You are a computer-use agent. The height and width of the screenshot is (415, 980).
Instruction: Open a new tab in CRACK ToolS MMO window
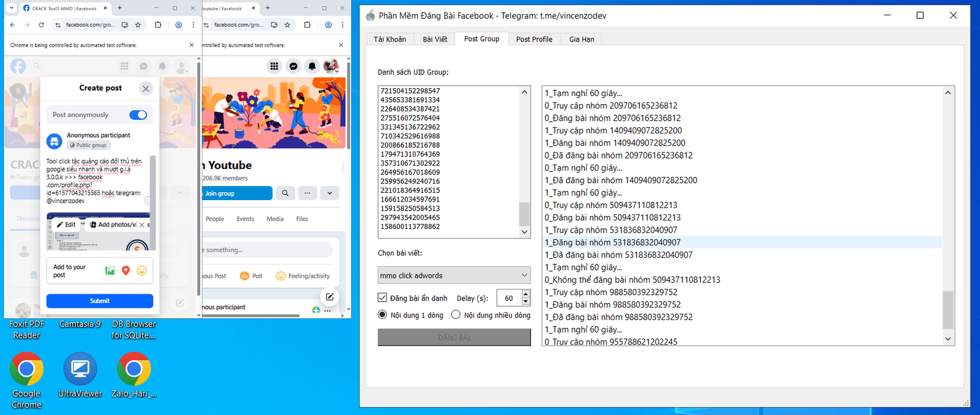coord(119,8)
